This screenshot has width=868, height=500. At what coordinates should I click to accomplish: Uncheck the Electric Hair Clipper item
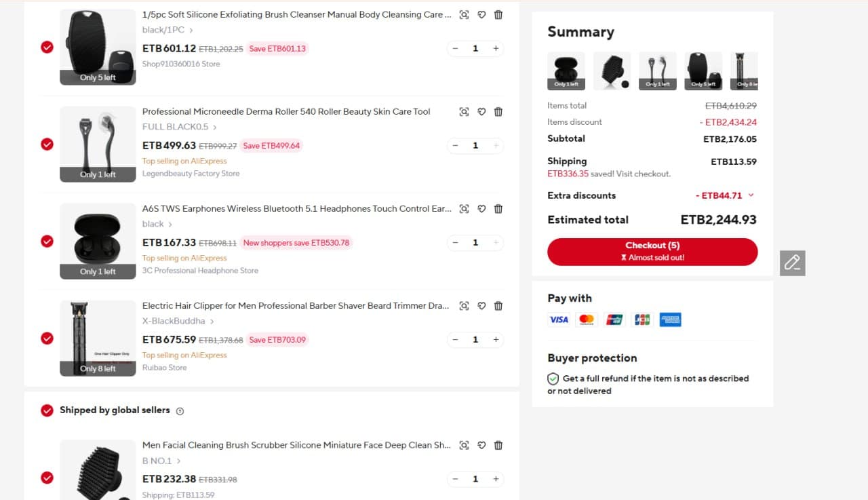(x=47, y=338)
